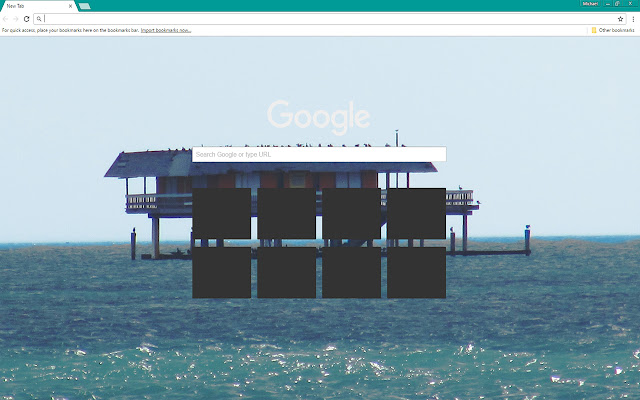Image resolution: width=640 pixels, height=400 pixels.
Task: Bookmark page with the star icon
Action: tap(620, 19)
